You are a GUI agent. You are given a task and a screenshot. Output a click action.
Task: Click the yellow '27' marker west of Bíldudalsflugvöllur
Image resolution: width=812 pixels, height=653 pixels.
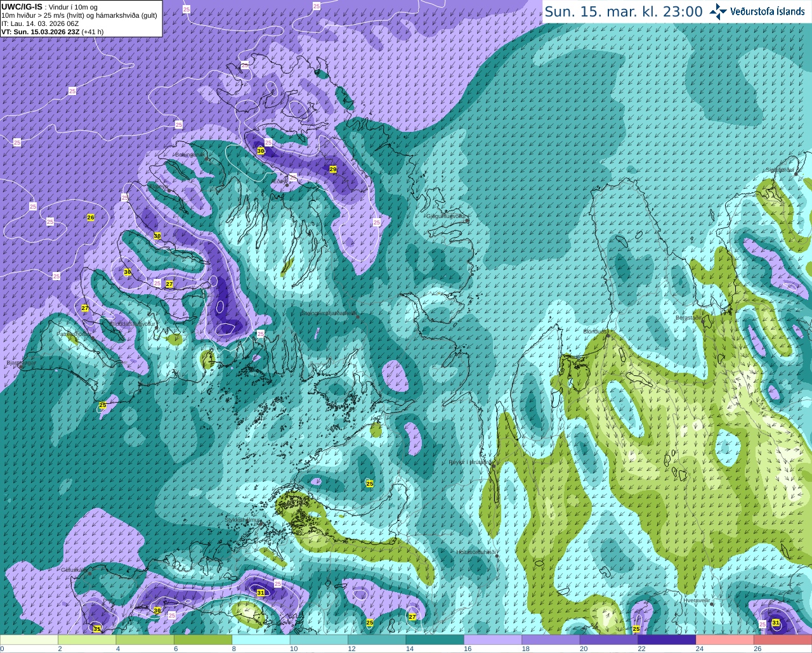pyautogui.click(x=85, y=308)
